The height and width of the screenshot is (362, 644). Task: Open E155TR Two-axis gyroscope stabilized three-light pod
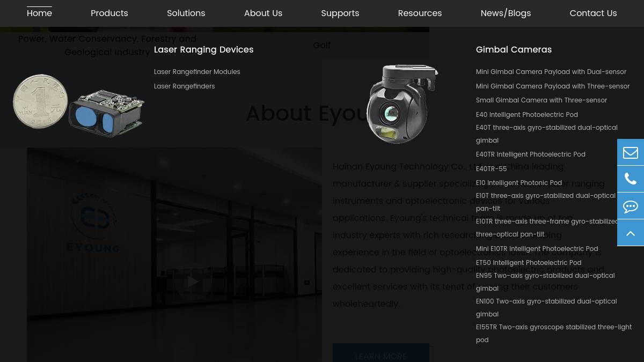[x=554, y=334]
